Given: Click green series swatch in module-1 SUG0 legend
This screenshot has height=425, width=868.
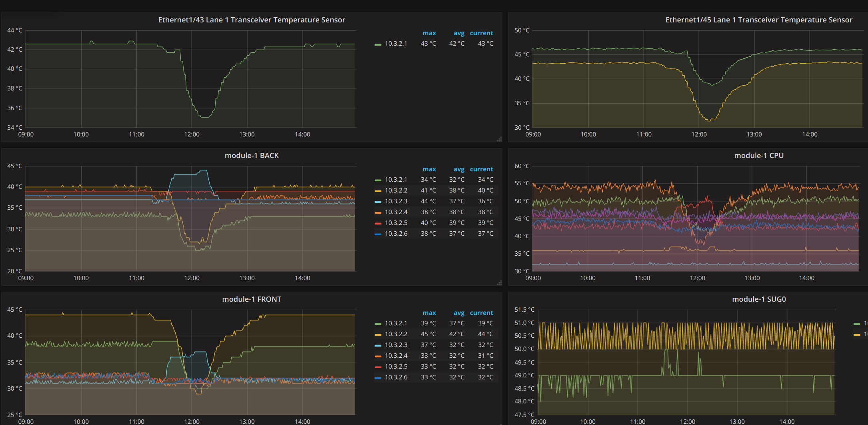Looking at the screenshot, I should tap(857, 324).
